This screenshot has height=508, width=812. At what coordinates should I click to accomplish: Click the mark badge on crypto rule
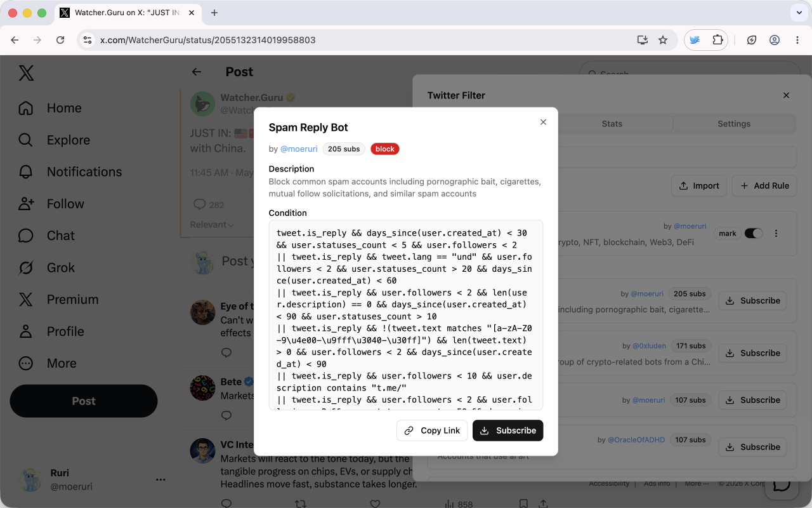coord(728,234)
